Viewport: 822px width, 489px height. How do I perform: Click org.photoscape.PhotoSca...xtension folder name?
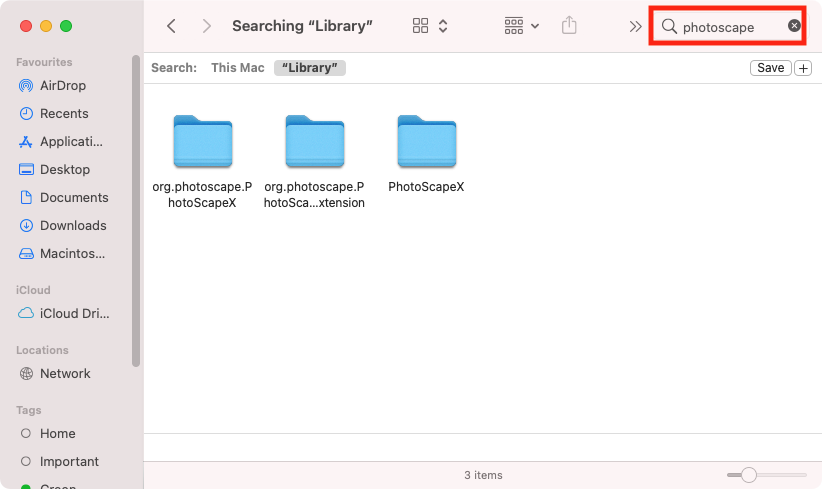pos(314,194)
